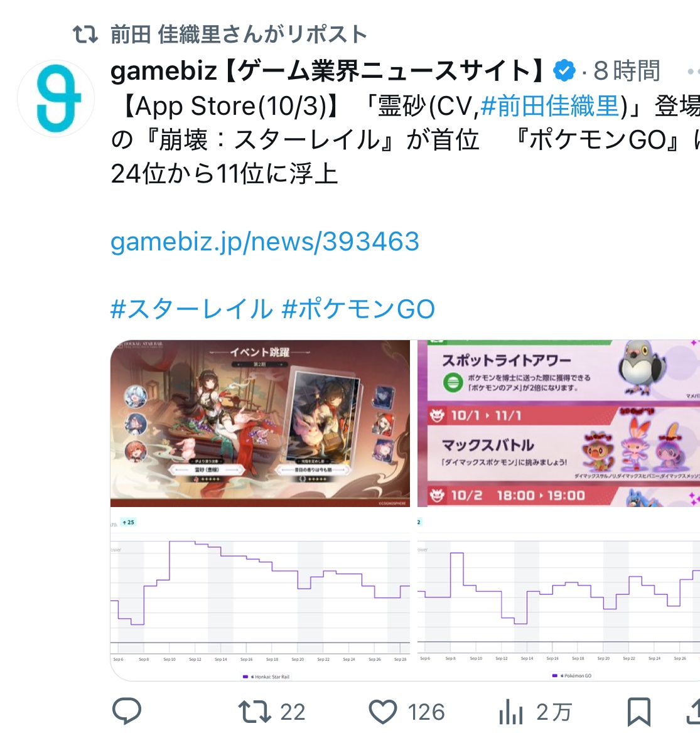Bookmark this gamebiz post
This screenshot has height=743, width=700.
tap(639, 712)
